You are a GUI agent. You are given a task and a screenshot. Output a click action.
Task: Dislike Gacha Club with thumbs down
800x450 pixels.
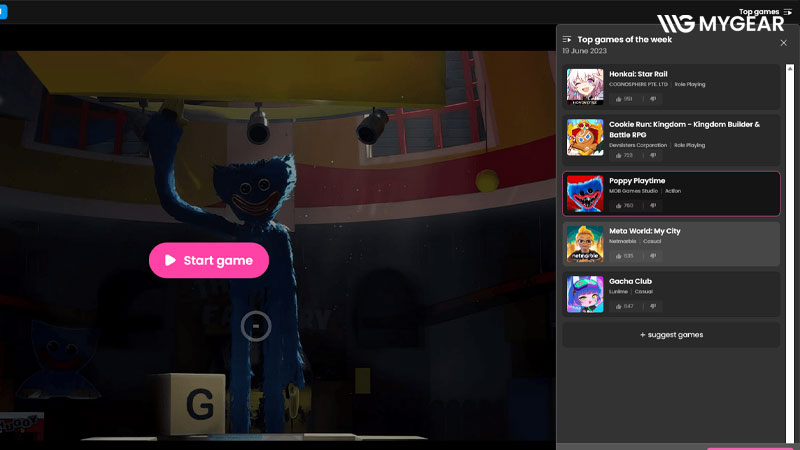pyautogui.click(x=653, y=306)
